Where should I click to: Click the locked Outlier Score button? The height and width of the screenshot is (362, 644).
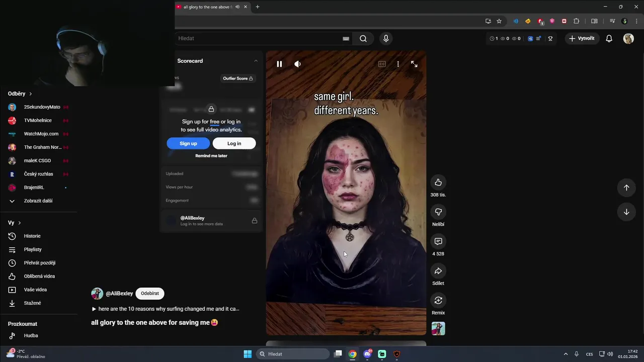tap(238, 78)
